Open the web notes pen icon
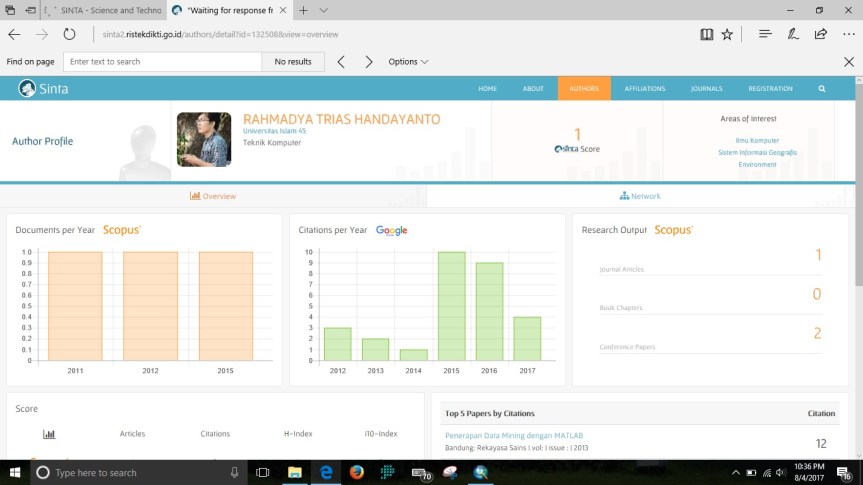Image resolution: width=863 pixels, height=485 pixels. click(x=793, y=34)
